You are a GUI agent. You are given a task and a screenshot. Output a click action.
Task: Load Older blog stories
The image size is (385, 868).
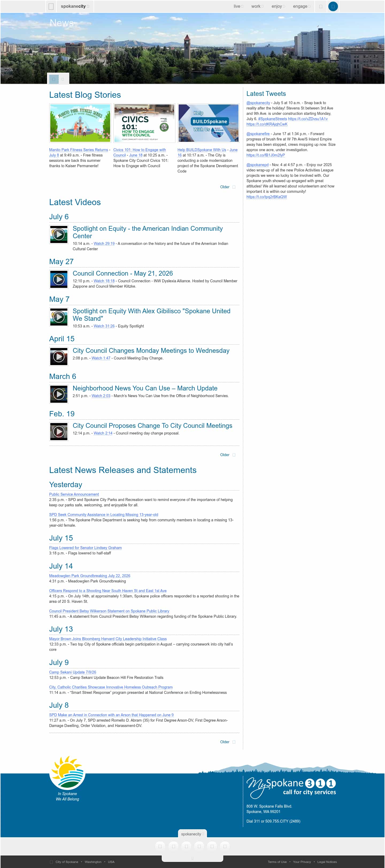pyautogui.click(x=228, y=187)
